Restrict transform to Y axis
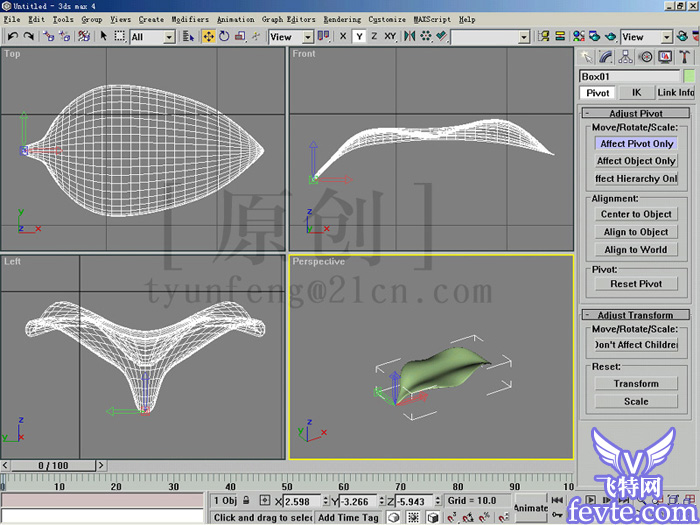Image resolution: width=700 pixels, height=525 pixels. [359, 37]
